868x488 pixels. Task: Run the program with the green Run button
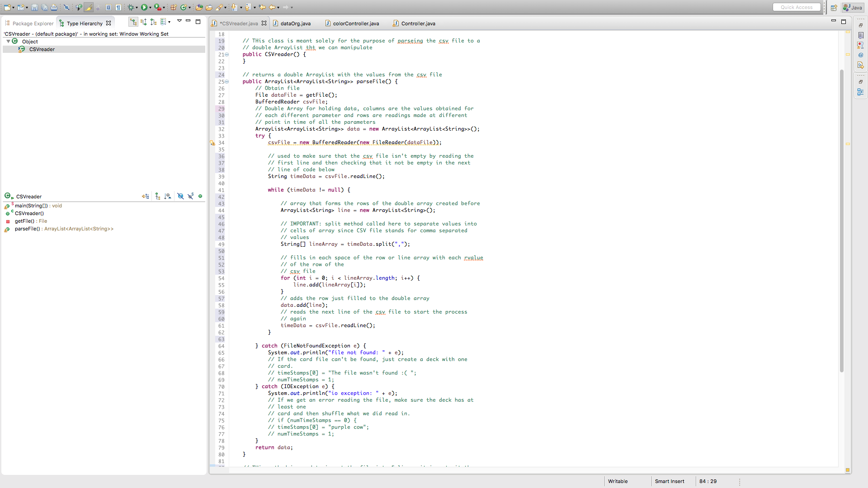tap(144, 7)
